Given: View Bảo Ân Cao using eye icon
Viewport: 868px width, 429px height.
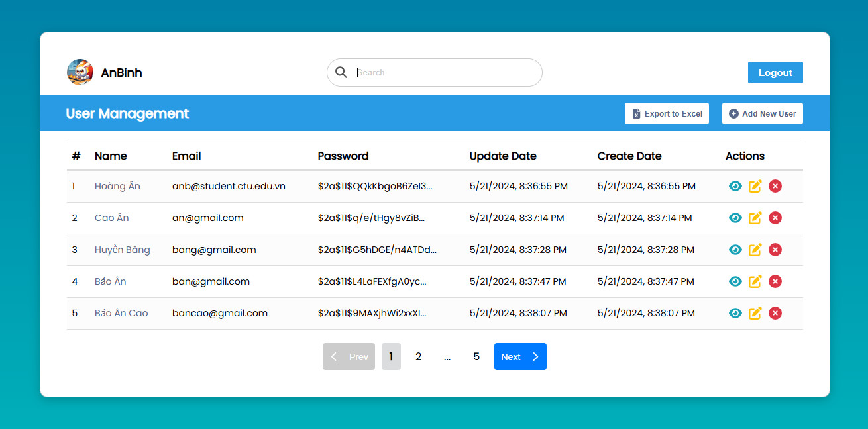Looking at the screenshot, I should [x=735, y=313].
